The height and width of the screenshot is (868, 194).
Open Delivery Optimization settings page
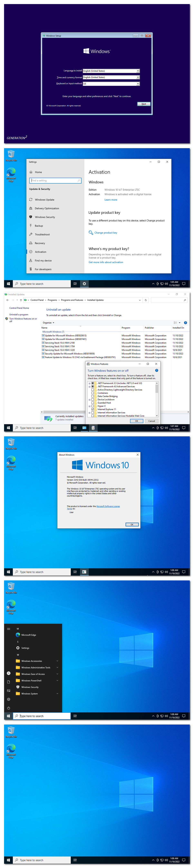47,208
